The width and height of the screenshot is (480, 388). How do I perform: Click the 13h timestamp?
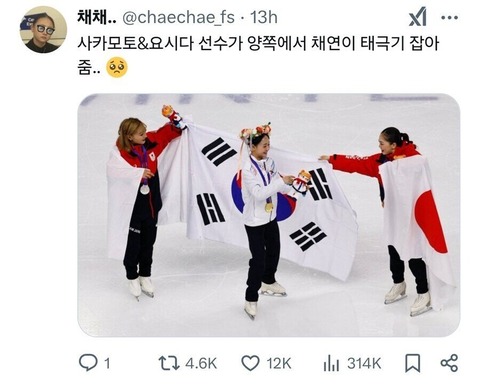click(263, 17)
